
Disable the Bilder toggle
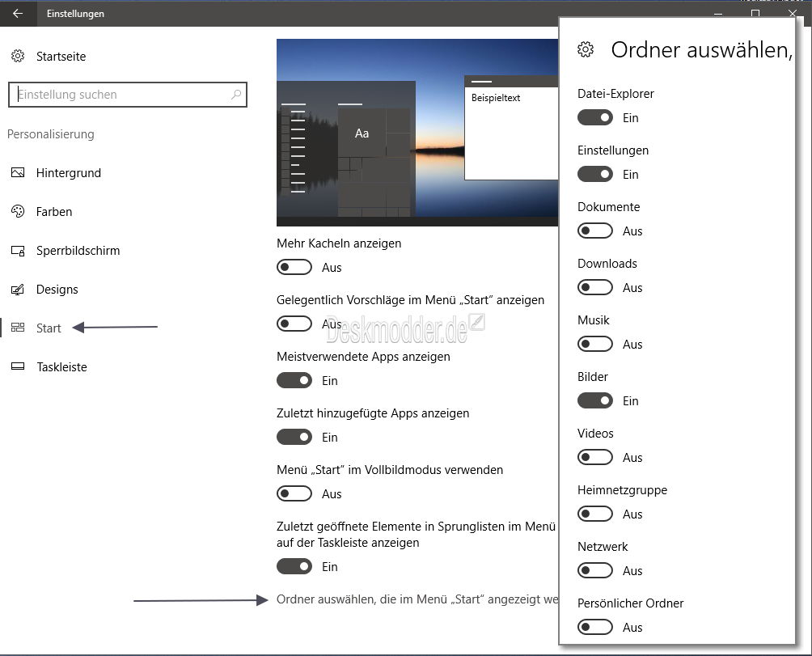pyautogui.click(x=595, y=400)
